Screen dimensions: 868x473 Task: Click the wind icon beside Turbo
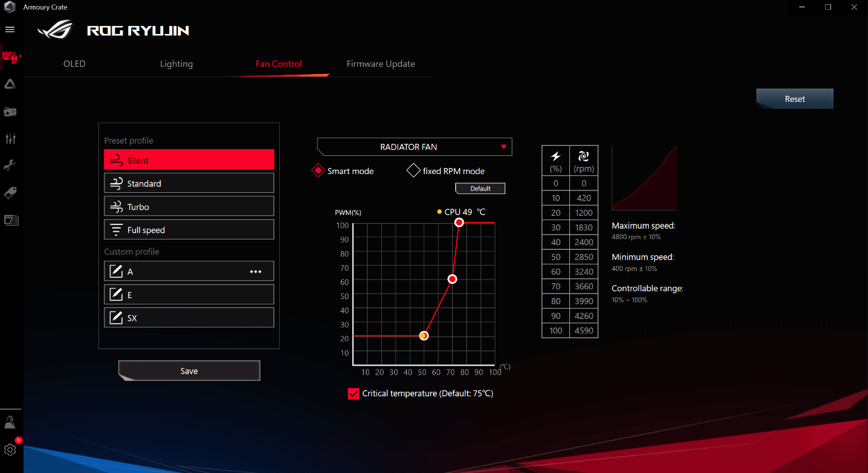point(116,207)
